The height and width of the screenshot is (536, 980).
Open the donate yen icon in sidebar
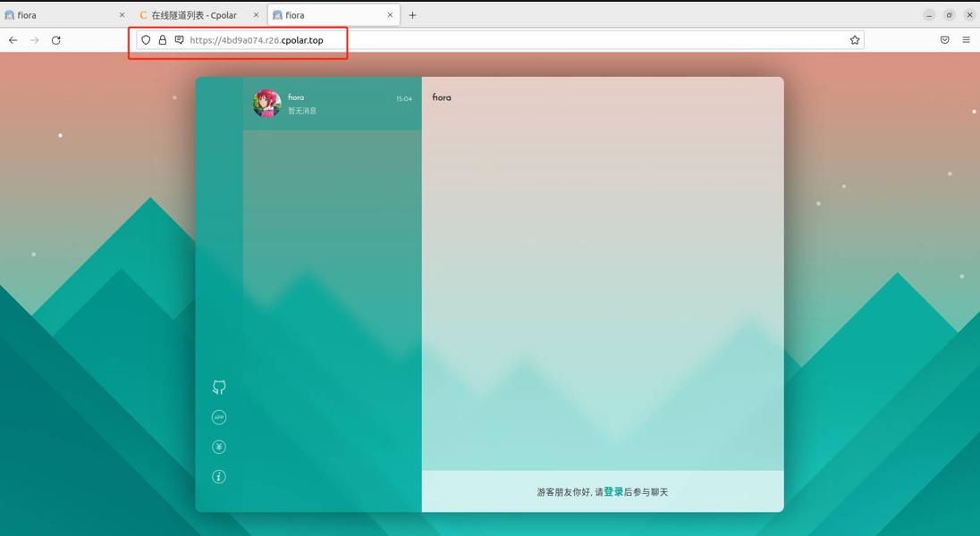pos(219,447)
